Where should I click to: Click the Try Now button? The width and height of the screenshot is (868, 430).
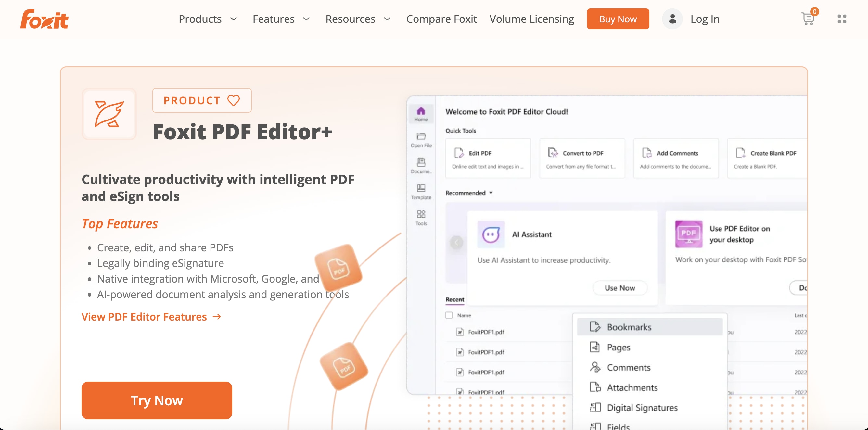tap(157, 400)
